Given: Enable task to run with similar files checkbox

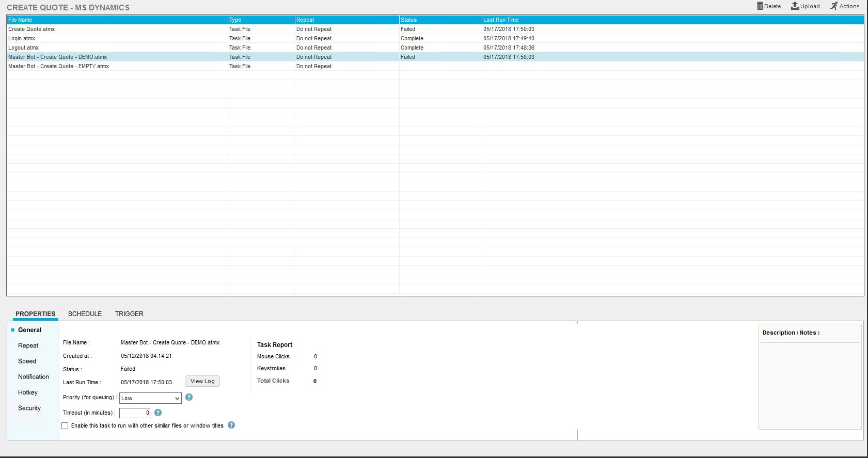Looking at the screenshot, I should pos(65,425).
